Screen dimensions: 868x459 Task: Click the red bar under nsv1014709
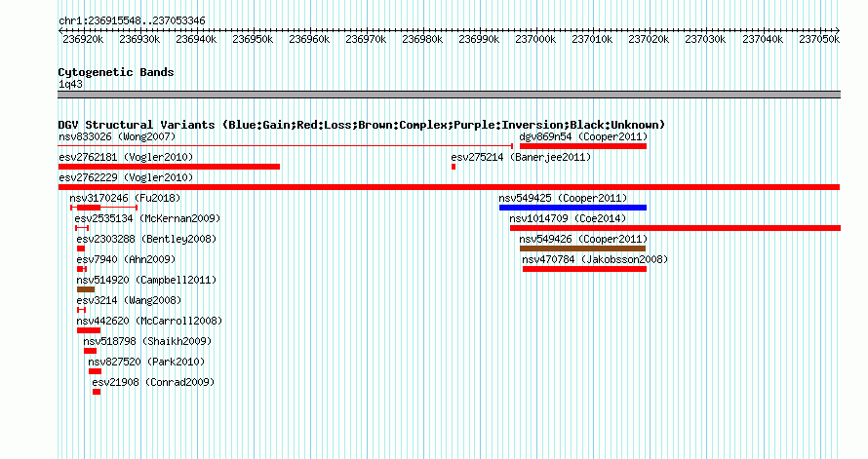click(x=675, y=228)
